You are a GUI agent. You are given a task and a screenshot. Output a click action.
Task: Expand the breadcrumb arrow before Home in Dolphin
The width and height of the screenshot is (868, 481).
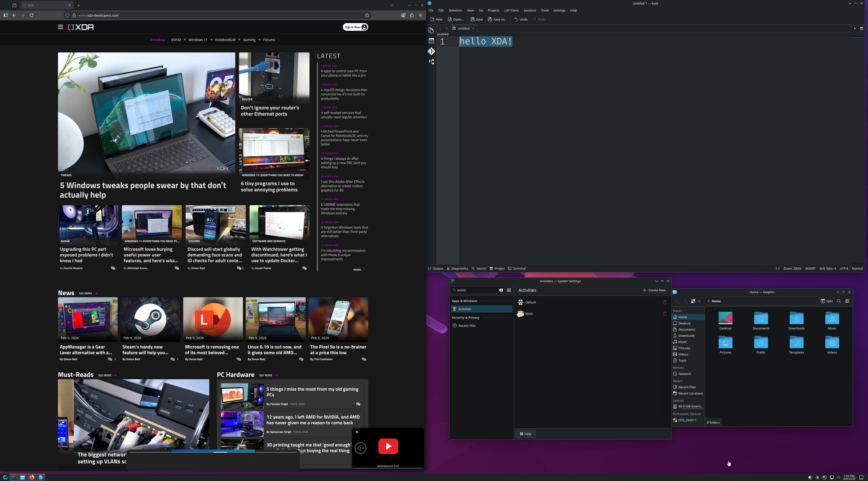(708, 301)
